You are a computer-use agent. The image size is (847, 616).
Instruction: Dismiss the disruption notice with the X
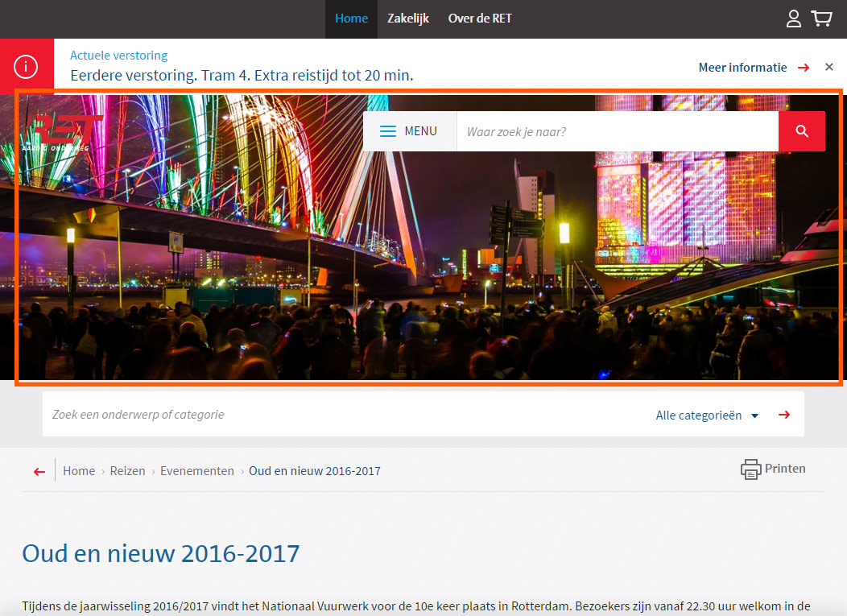[829, 67]
